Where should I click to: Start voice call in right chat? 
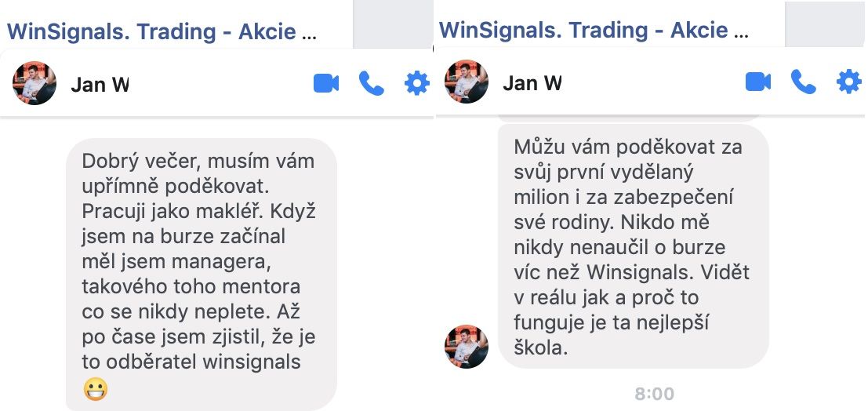point(803,82)
